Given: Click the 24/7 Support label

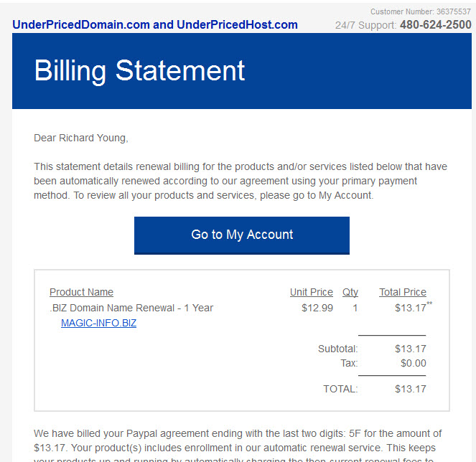Looking at the screenshot, I should click(x=365, y=25).
